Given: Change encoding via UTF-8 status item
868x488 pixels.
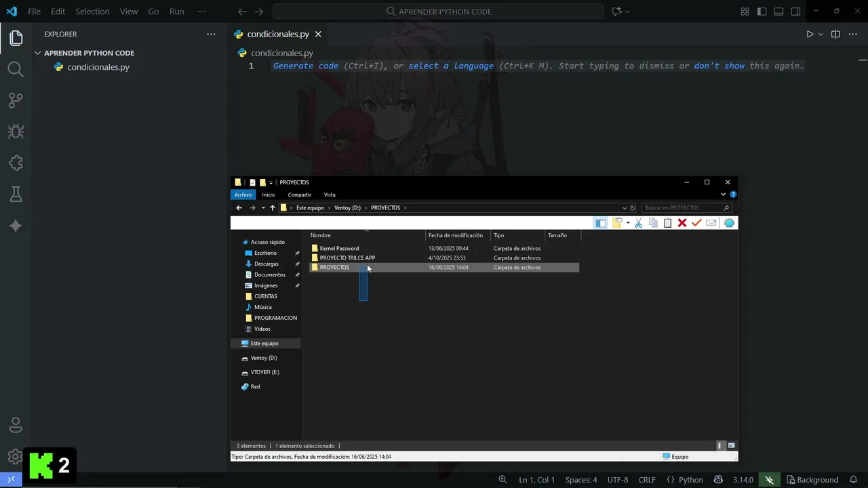Looking at the screenshot, I should pos(618,480).
